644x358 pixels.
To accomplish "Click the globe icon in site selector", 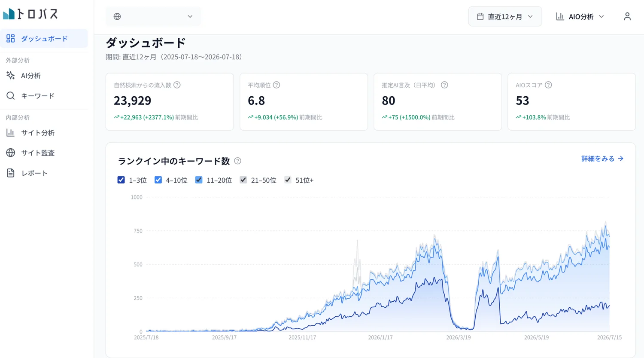I will (117, 16).
